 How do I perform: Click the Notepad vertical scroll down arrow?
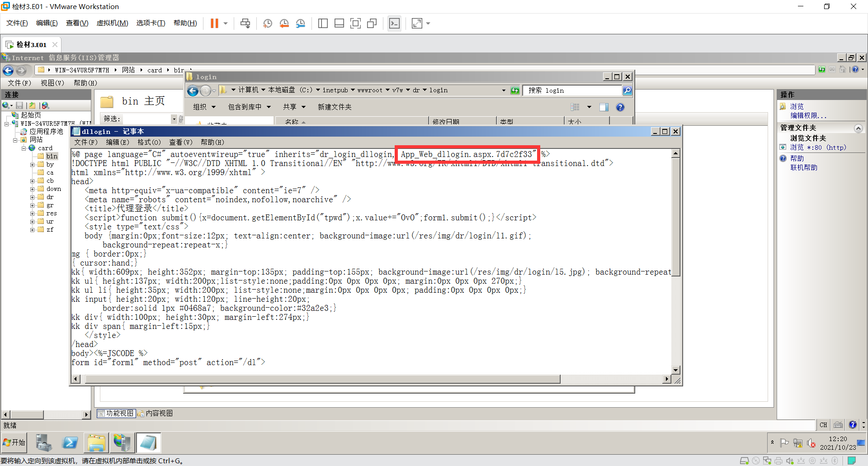(676, 370)
